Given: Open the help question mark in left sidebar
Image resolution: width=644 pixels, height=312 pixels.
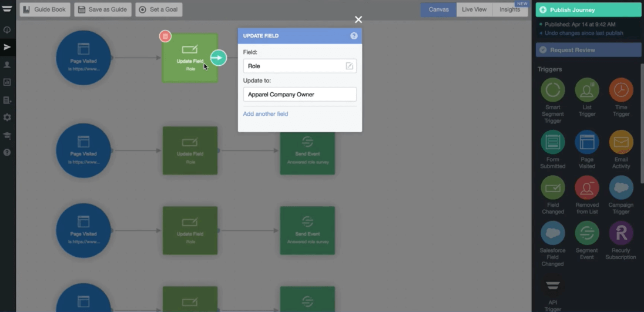Looking at the screenshot, I should (x=7, y=152).
